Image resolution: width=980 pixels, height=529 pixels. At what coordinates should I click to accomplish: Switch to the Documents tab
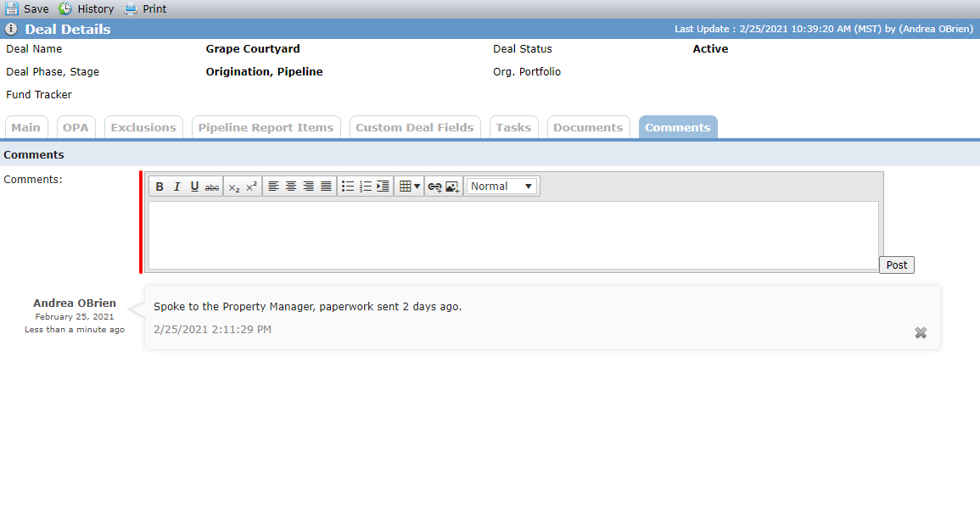[x=588, y=127]
